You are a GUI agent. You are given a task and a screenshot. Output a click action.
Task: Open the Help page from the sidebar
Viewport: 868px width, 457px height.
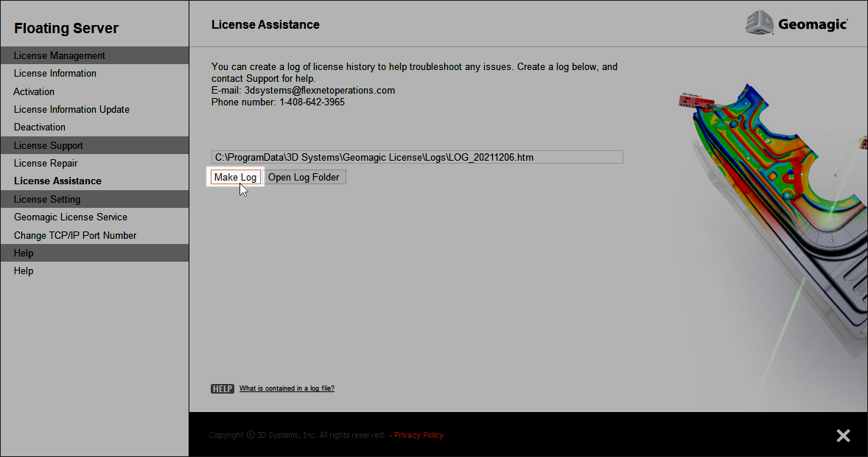[23, 271]
